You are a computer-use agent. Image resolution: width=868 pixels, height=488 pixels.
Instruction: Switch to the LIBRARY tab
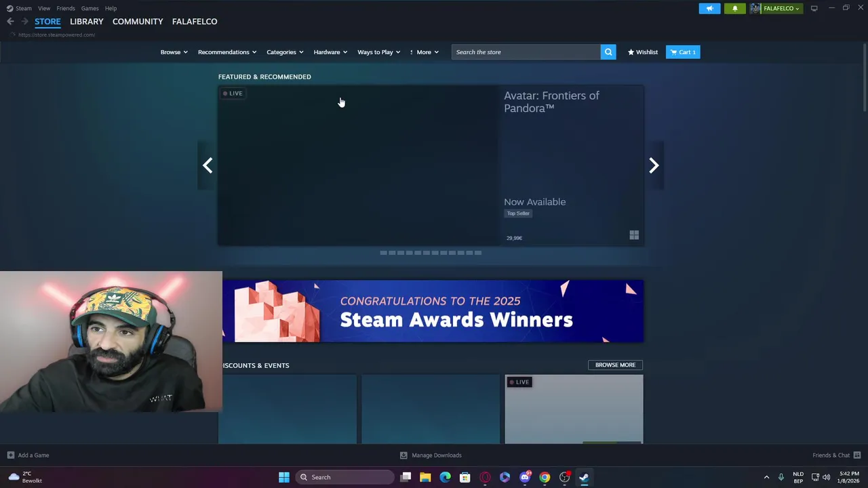[87, 22]
